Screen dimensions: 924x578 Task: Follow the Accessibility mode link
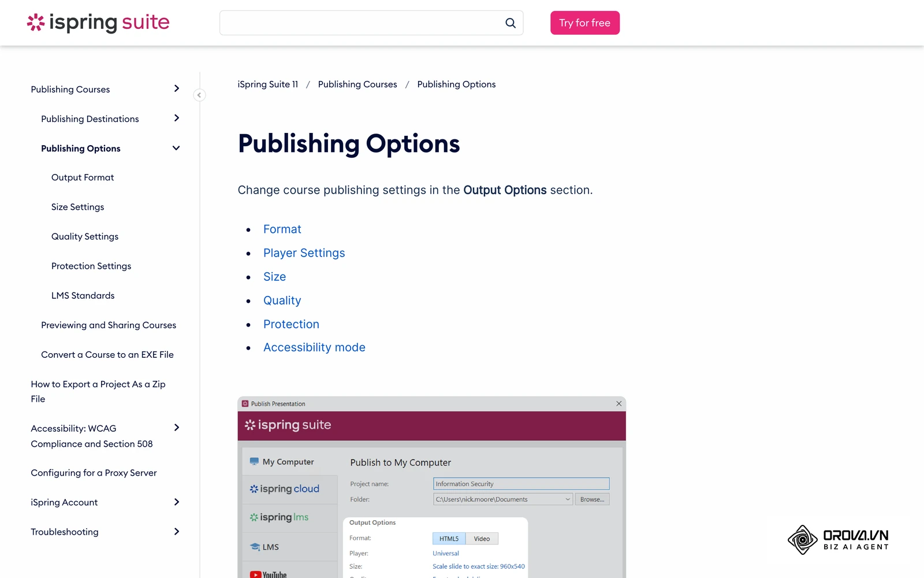pos(315,347)
